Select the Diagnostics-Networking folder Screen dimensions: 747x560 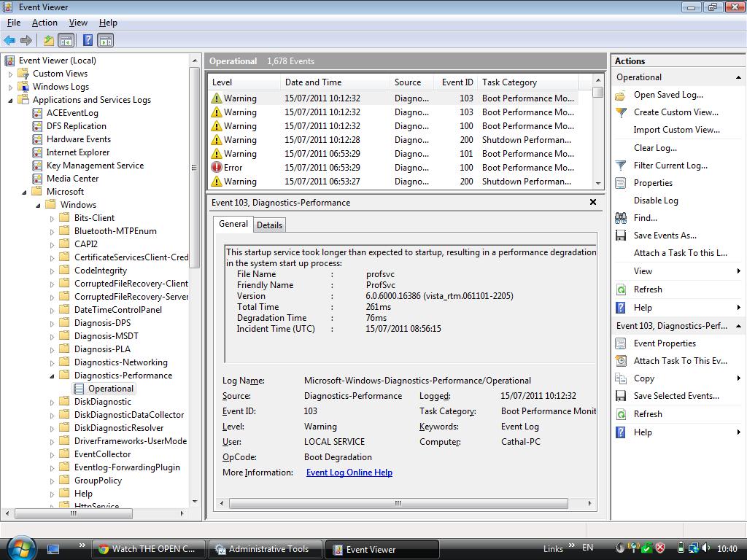[120, 363]
